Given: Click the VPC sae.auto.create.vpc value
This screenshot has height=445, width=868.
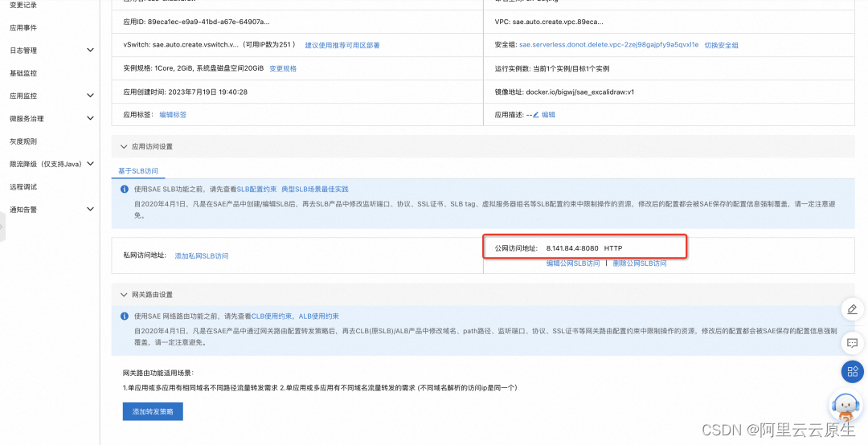Looking at the screenshot, I should click(x=558, y=22).
